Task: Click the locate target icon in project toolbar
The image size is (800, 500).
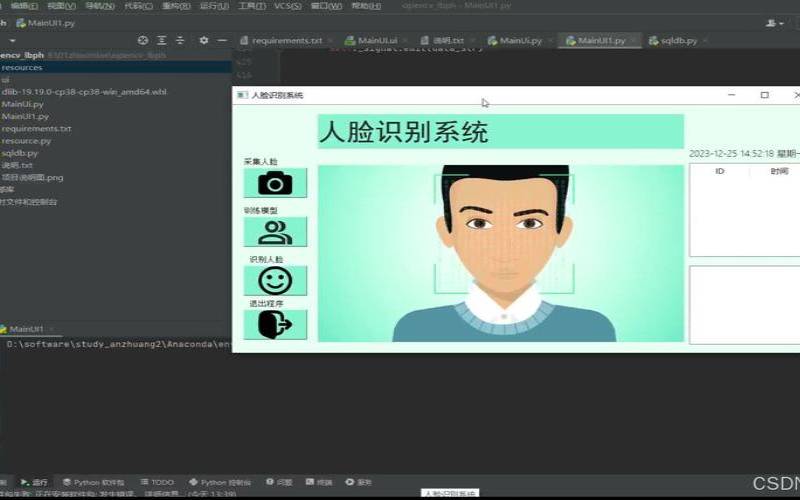Action: (x=143, y=40)
